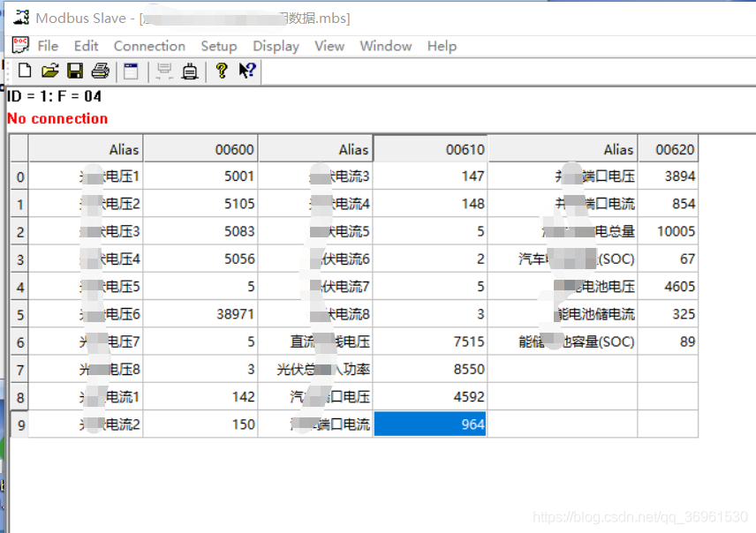Open connection setup from the toolbar
Viewport: 756px width, 533px height.
[x=190, y=71]
